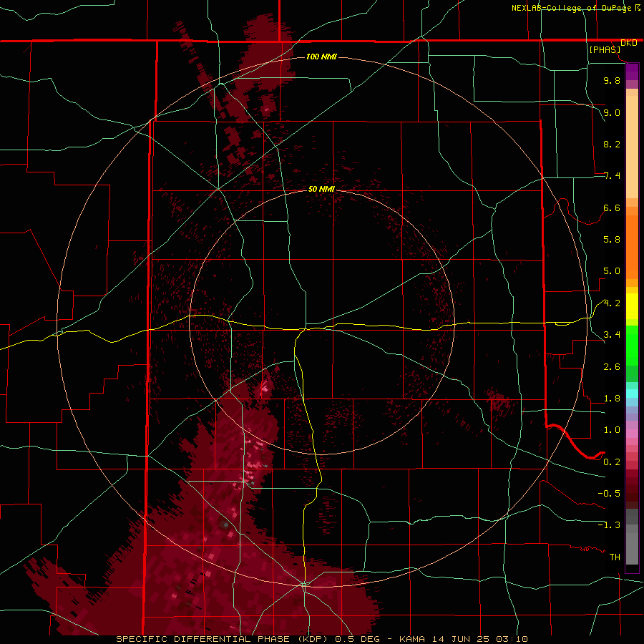Click the 100 NMI range ring label
The width and height of the screenshot is (644, 644).
tap(321, 57)
